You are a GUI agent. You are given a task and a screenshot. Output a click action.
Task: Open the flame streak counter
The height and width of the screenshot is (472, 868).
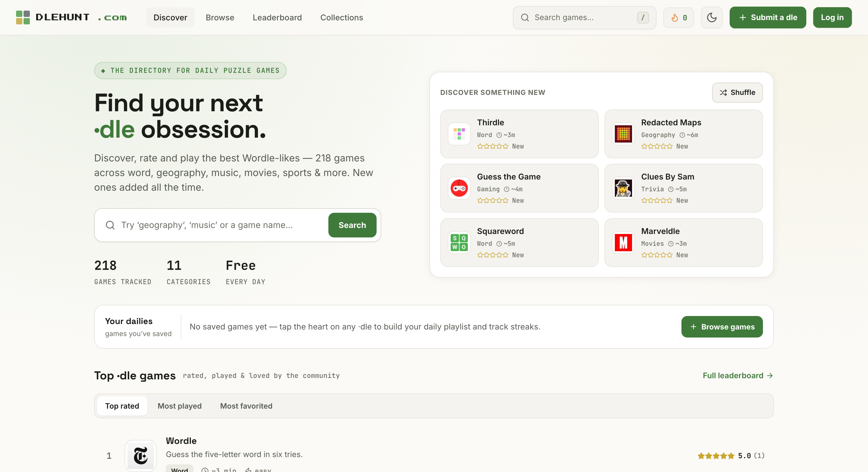coord(678,17)
